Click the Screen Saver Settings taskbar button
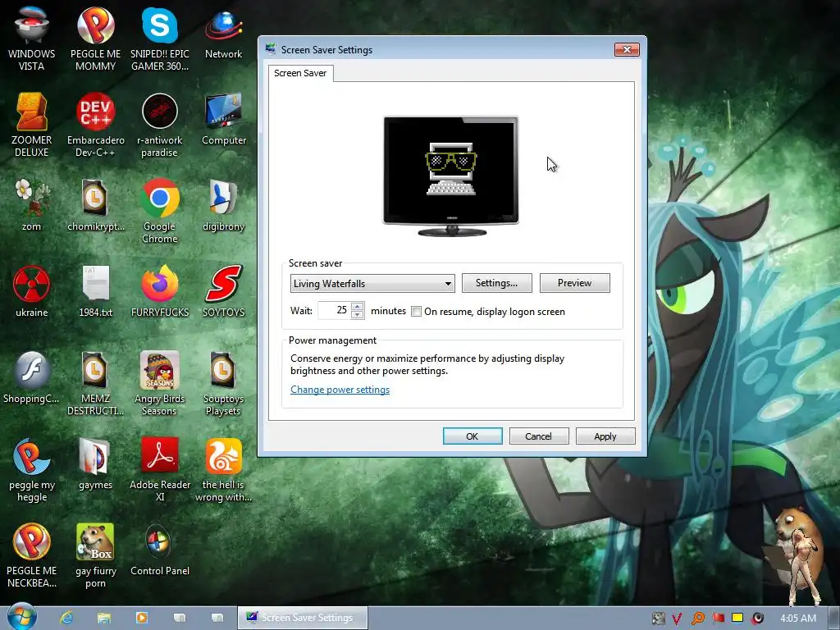The height and width of the screenshot is (630, 840). click(303, 618)
